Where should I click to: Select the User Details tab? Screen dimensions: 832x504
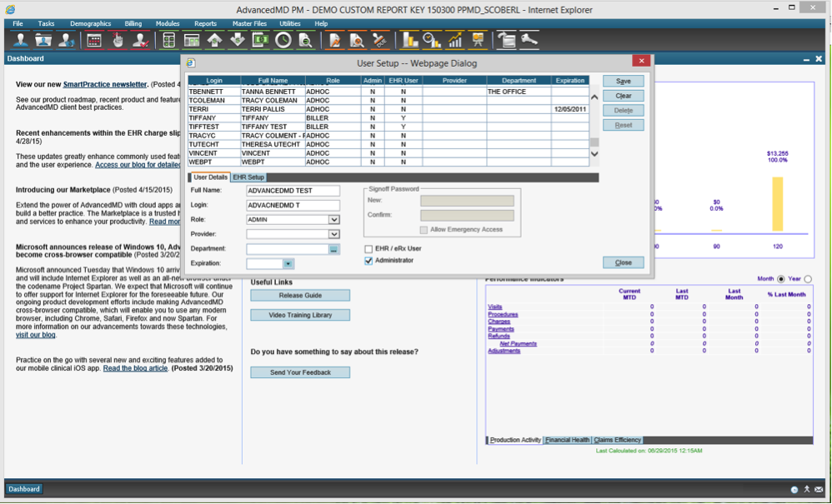210,177
